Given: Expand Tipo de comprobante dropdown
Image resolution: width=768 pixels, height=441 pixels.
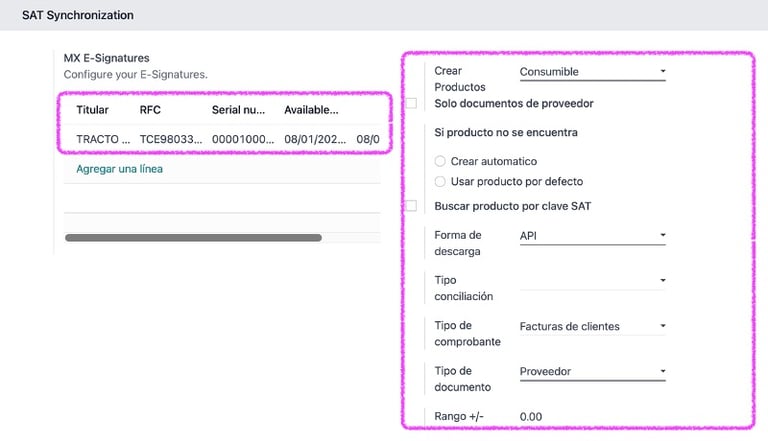Looking at the screenshot, I should click(x=593, y=326).
